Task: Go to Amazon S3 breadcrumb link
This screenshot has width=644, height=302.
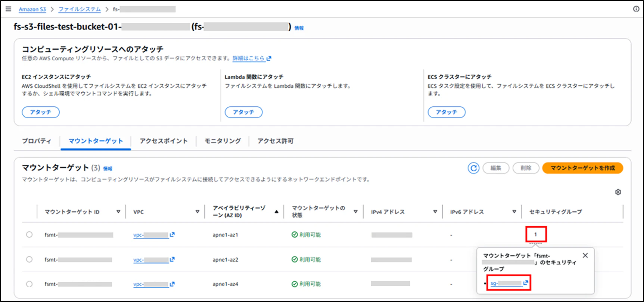Action: pyautogui.click(x=32, y=9)
